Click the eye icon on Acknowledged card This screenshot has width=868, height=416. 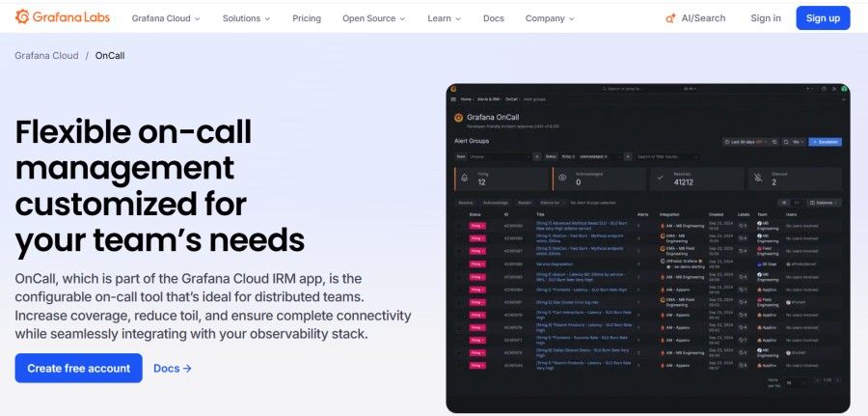click(562, 178)
